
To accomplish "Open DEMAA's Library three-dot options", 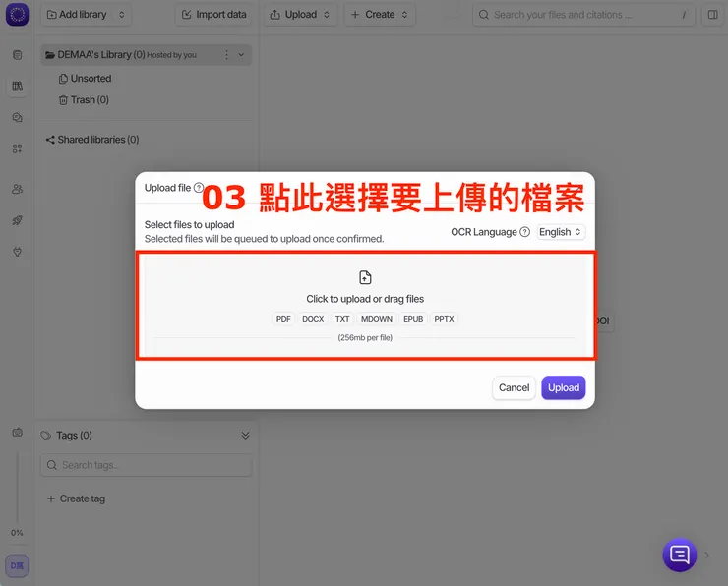I will (226, 55).
